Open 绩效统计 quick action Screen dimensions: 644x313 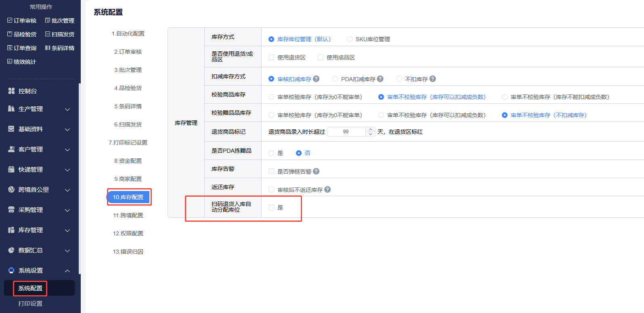point(22,62)
